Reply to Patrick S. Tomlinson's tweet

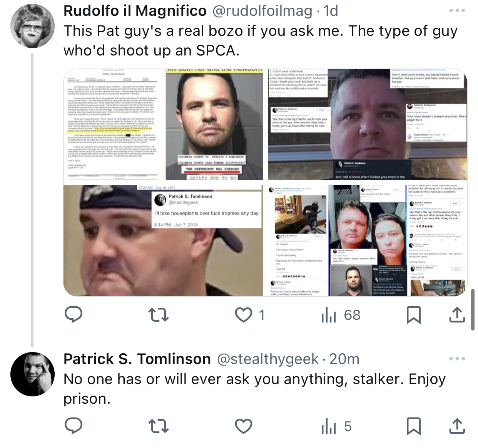coord(73,426)
